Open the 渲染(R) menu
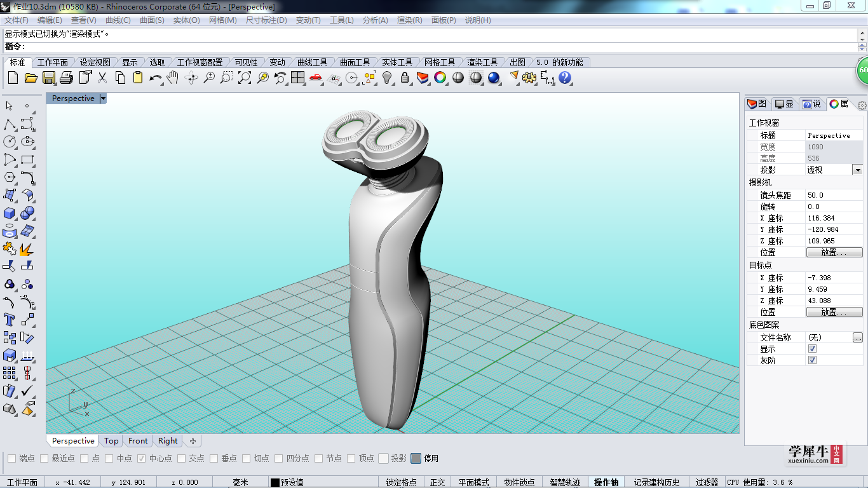The width and height of the screenshot is (868, 488). [409, 20]
